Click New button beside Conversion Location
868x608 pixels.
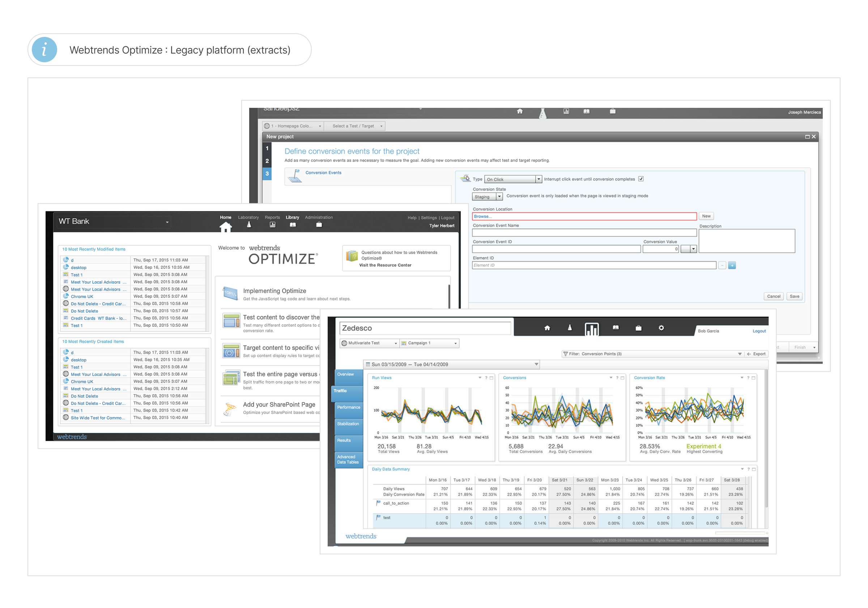706,216
